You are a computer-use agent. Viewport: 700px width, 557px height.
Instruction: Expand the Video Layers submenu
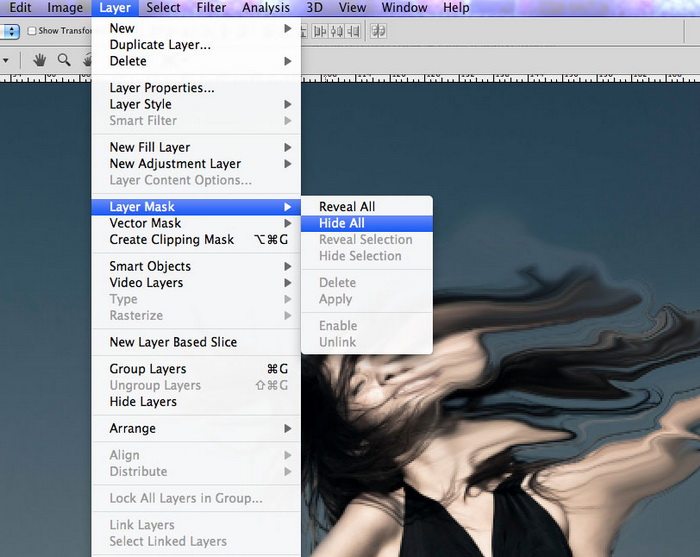coord(196,283)
